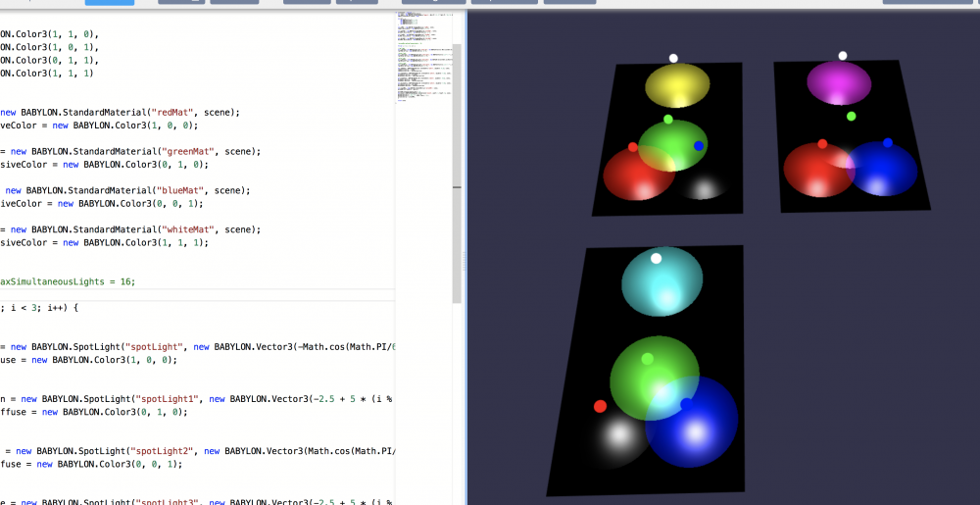This screenshot has width=980, height=505.
Task: Click blue light sphere on top-left panel
Action: click(699, 146)
